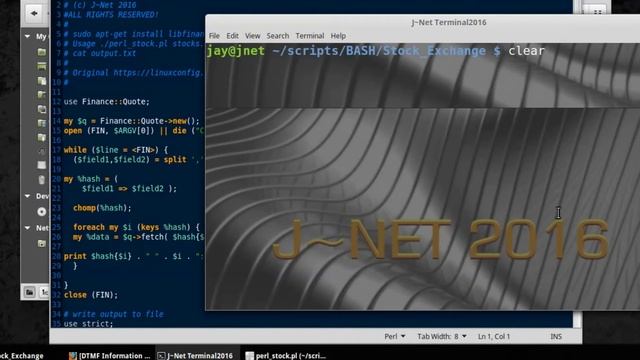The height and width of the screenshot is (360, 640).
Task: Open the Tab Width: 8 dropdown
Action: point(442,336)
